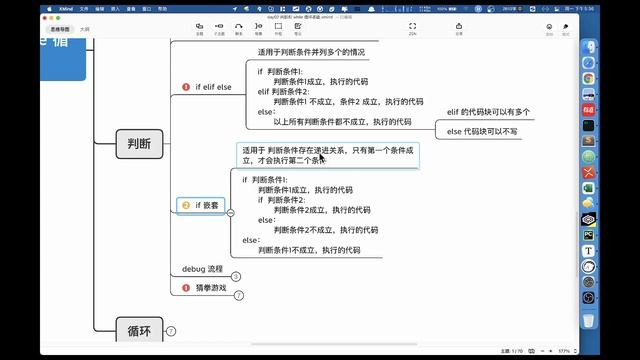
Task: Open the Trash in the dock
Action: point(589,320)
